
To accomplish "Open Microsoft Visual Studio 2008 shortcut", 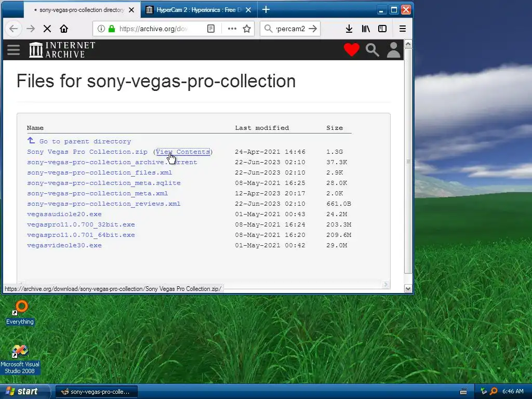I will pos(20,360).
